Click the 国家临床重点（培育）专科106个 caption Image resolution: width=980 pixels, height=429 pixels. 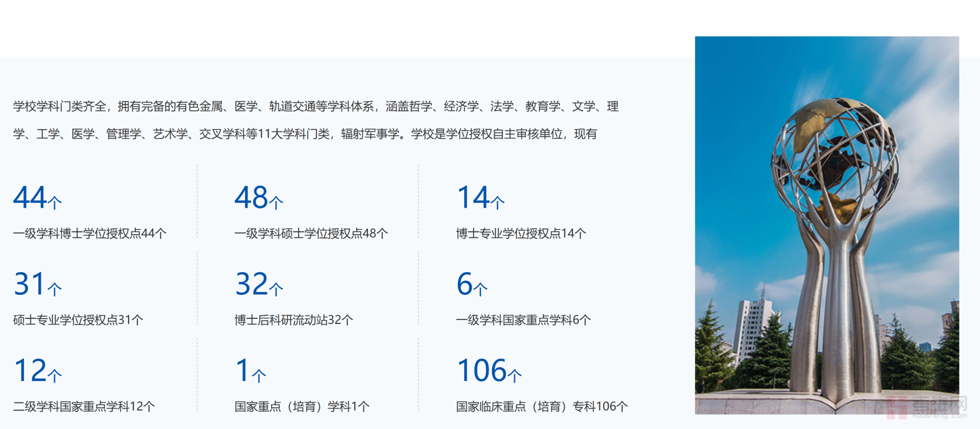(542, 407)
